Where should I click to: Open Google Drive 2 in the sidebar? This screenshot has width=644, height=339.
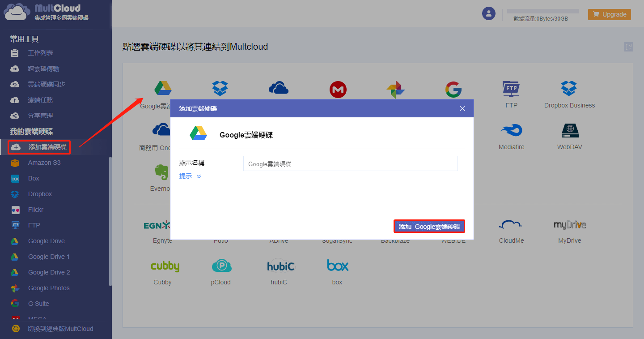[49, 272]
